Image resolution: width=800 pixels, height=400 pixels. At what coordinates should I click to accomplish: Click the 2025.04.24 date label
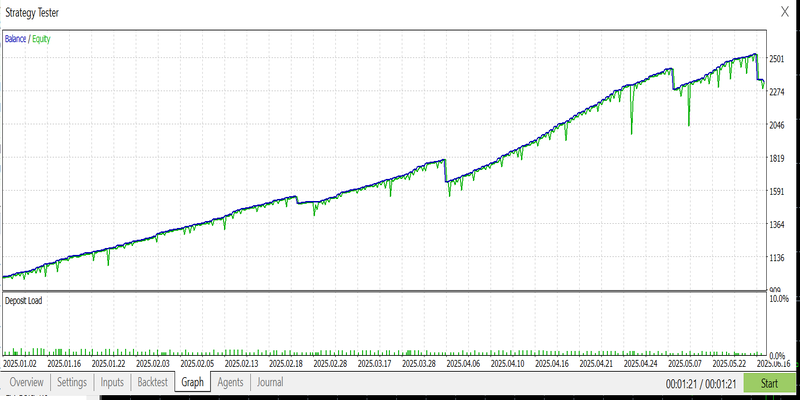[x=641, y=364]
